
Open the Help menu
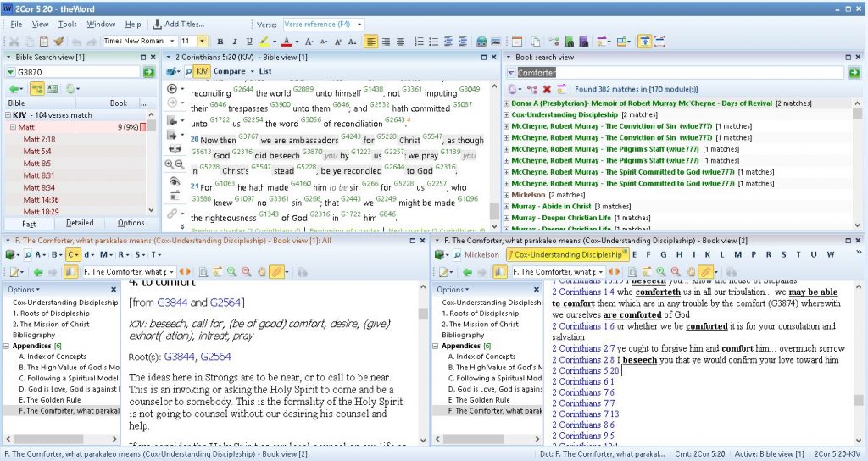click(x=133, y=25)
